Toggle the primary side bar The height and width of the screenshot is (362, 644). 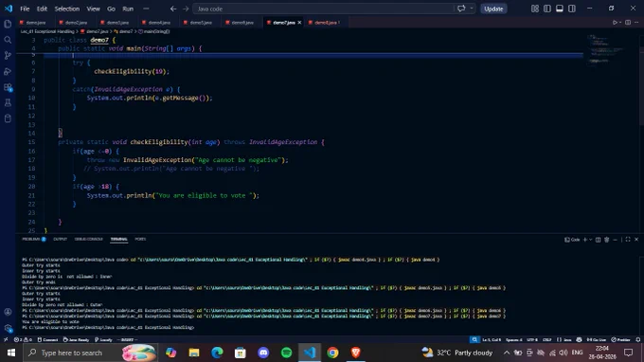click(x=547, y=9)
